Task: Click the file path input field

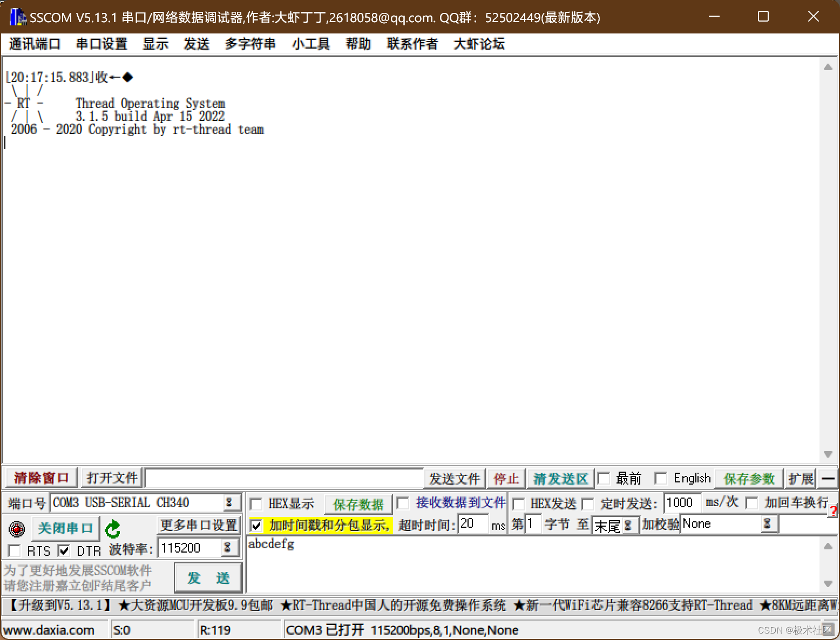Action: [284, 479]
